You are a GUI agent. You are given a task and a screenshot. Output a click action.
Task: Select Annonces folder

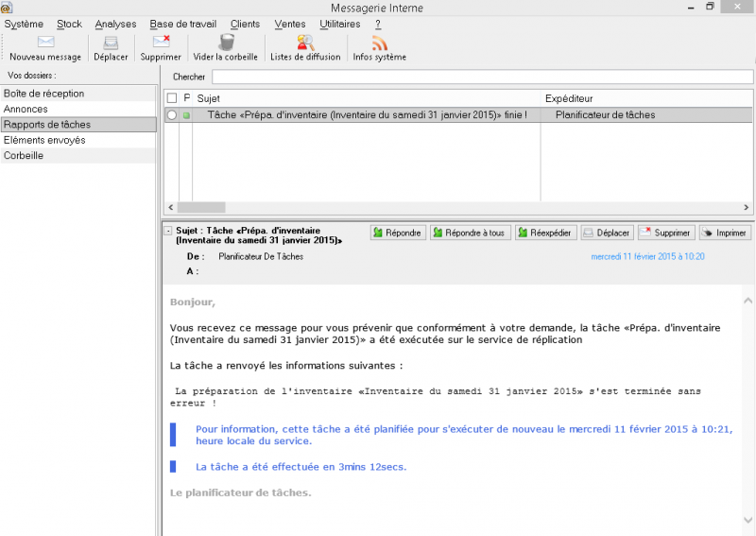[x=78, y=109]
